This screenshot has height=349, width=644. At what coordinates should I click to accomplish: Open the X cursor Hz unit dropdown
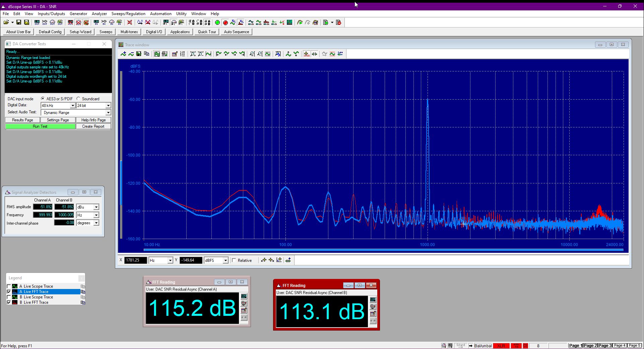pos(170,260)
